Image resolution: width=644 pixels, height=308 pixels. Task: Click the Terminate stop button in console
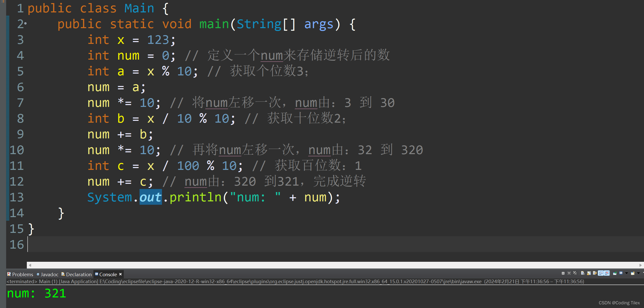(x=563, y=273)
